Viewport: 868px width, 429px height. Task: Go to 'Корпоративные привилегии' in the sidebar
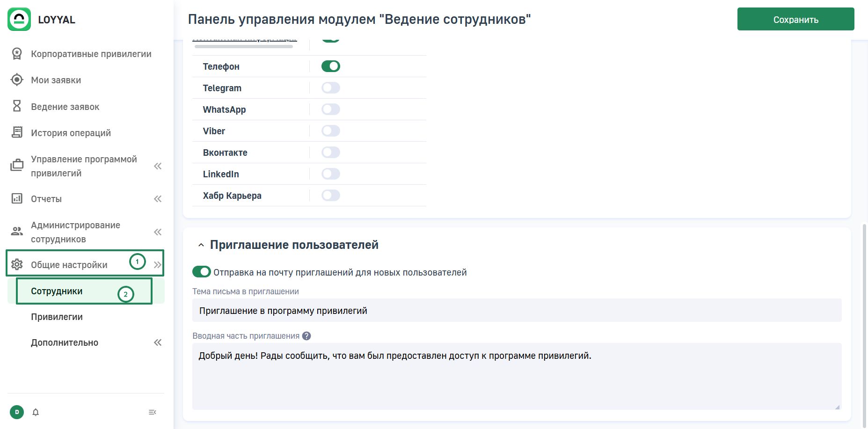91,54
